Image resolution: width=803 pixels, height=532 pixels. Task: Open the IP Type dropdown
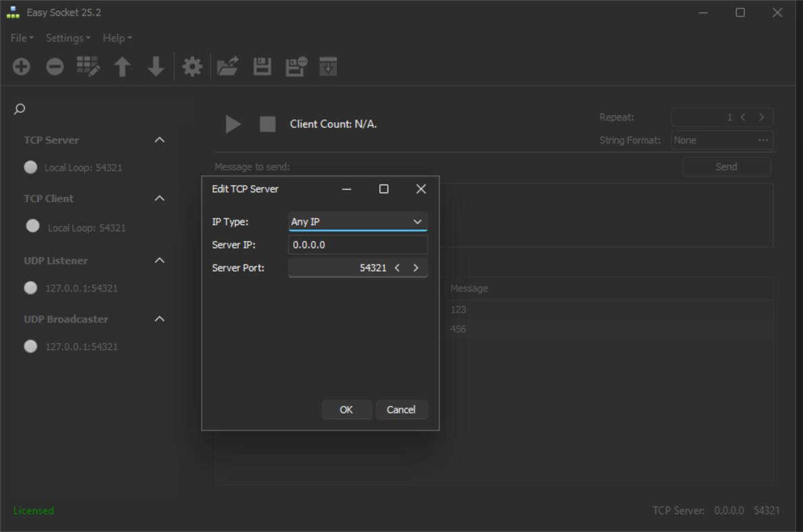(x=358, y=222)
